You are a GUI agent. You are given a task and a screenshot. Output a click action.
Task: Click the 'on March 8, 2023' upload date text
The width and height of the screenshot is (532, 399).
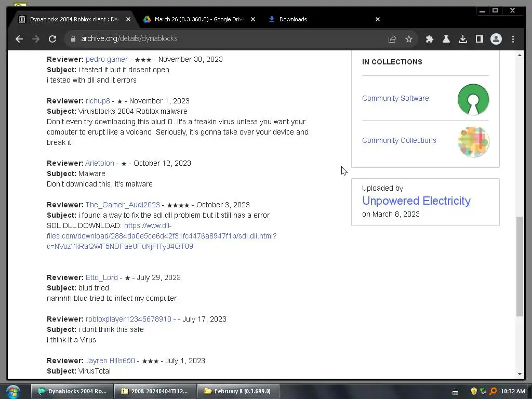pos(391,215)
